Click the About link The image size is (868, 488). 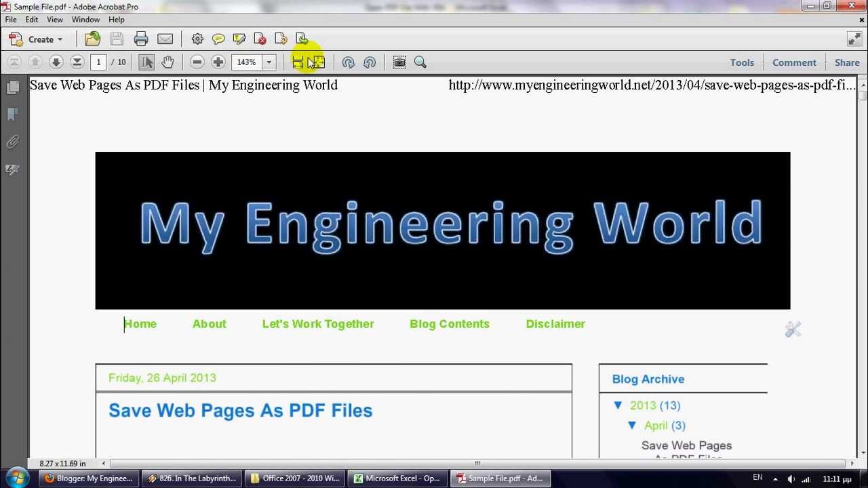(210, 324)
